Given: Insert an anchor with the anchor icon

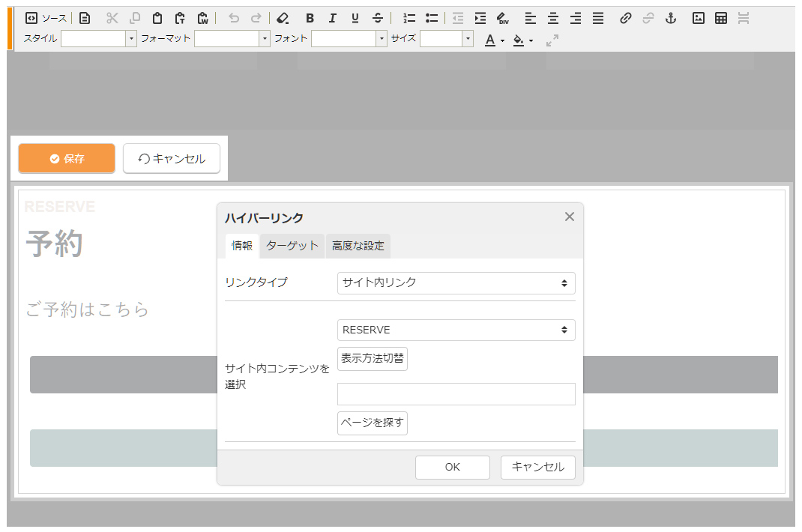Looking at the screenshot, I should (x=671, y=18).
